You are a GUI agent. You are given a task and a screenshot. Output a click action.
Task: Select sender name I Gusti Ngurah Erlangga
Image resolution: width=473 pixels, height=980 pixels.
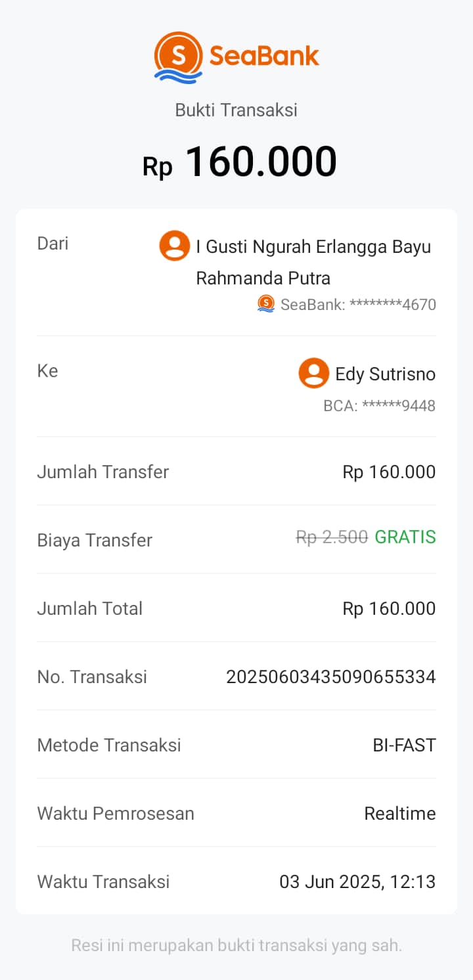[x=313, y=247]
